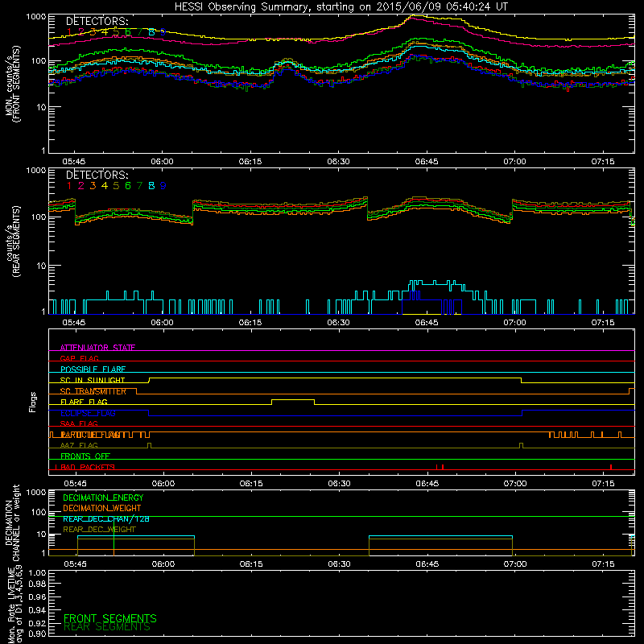
Task: Select detector 8 legend number in front panel
Action: tap(151, 32)
